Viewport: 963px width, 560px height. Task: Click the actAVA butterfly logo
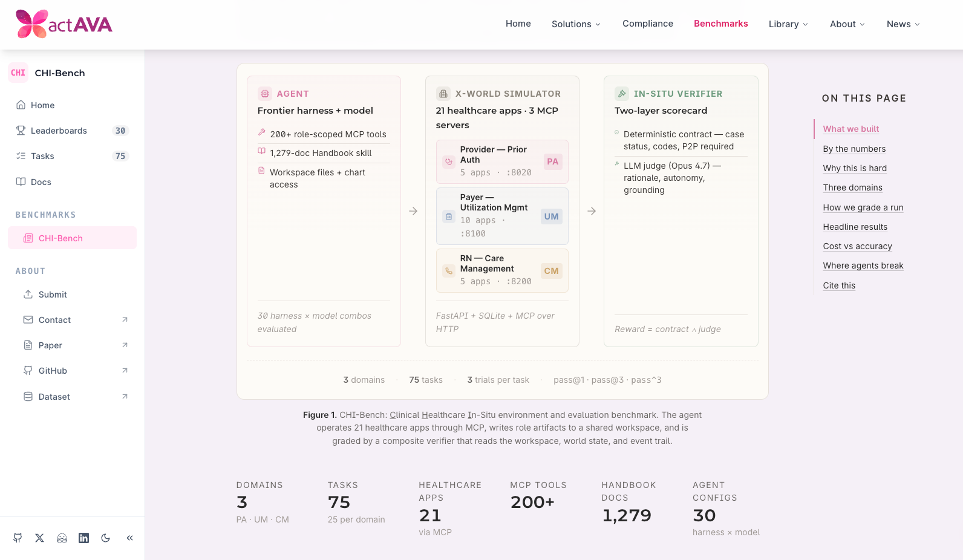[x=31, y=24]
